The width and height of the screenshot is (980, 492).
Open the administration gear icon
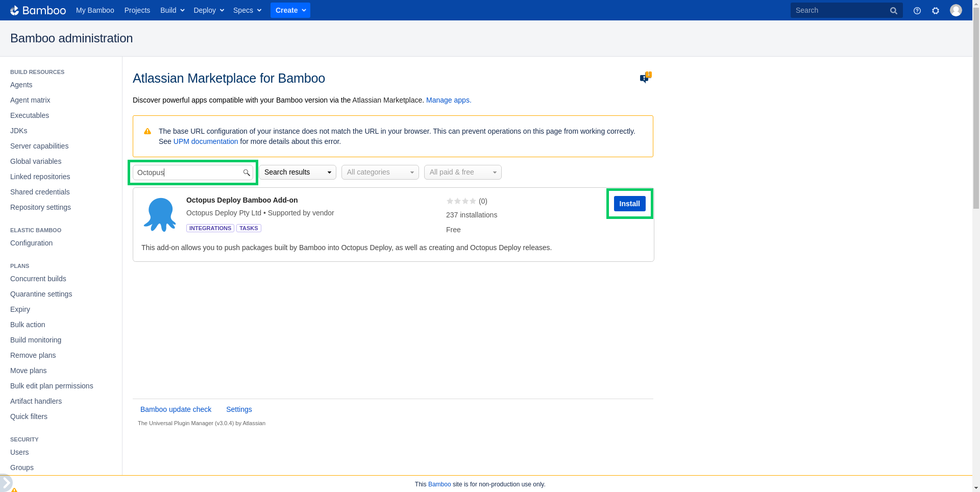coord(936,10)
